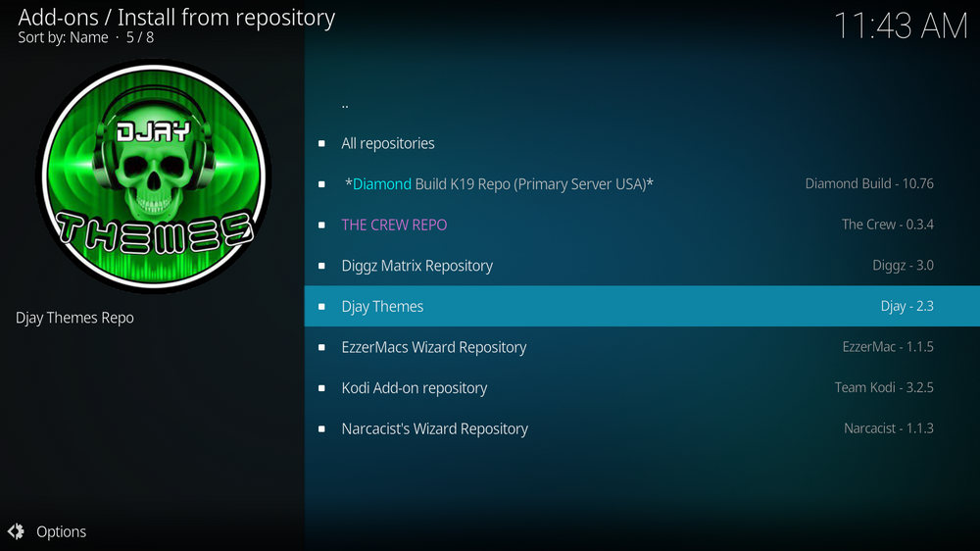Click 'Narcacist - 1.1.3' version text
Viewport: 980px width, 551px height.
(889, 428)
